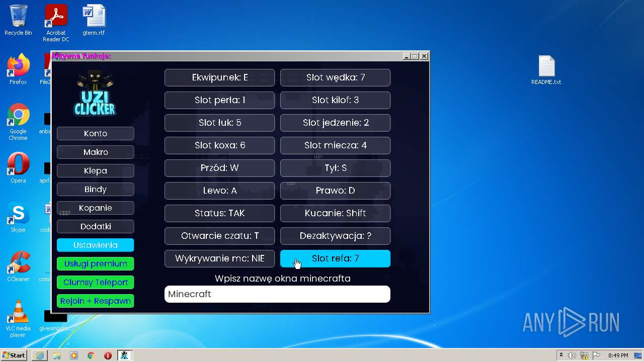The image size is (644, 362).
Task: Select the Recycle Bin desktop icon
Action: pyautogui.click(x=18, y=20)
